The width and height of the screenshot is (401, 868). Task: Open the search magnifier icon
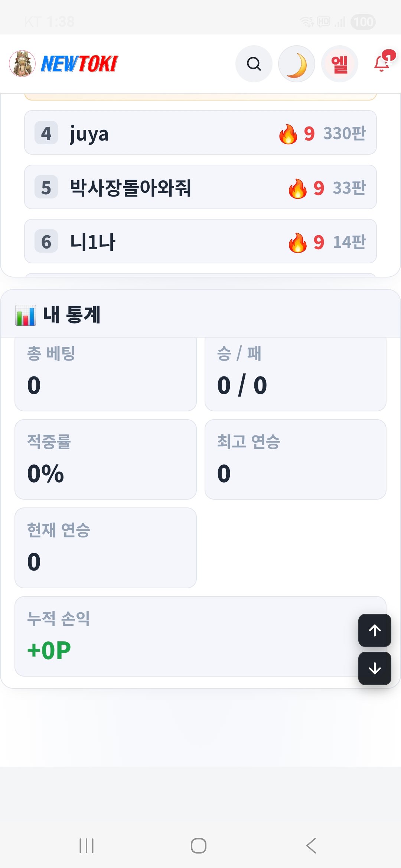(x=254, y=64)
